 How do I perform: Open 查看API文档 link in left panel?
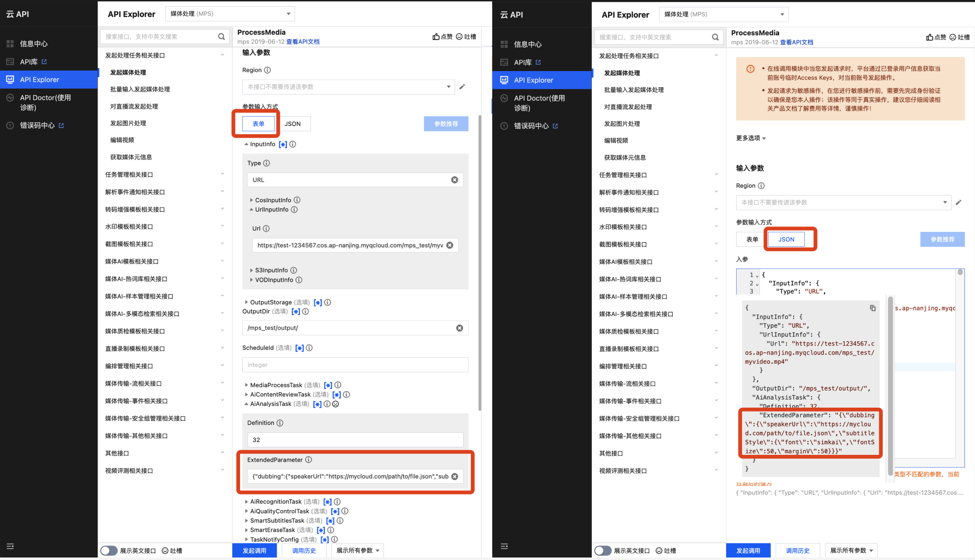303,42
